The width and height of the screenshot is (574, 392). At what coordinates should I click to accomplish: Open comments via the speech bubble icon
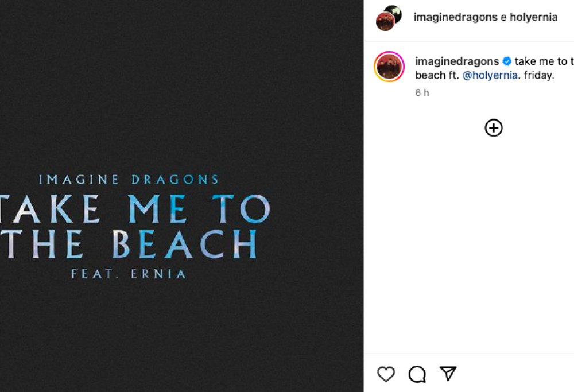[417, 374]
